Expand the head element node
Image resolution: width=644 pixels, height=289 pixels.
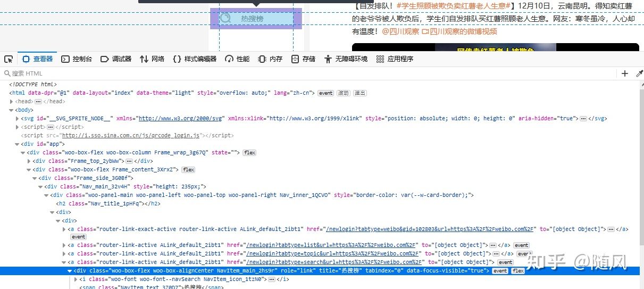12,102
